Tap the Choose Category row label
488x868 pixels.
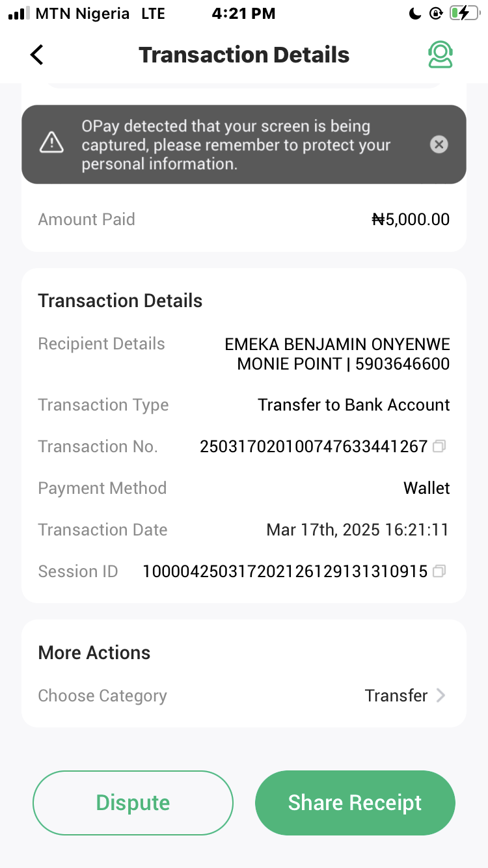(103, 696)
